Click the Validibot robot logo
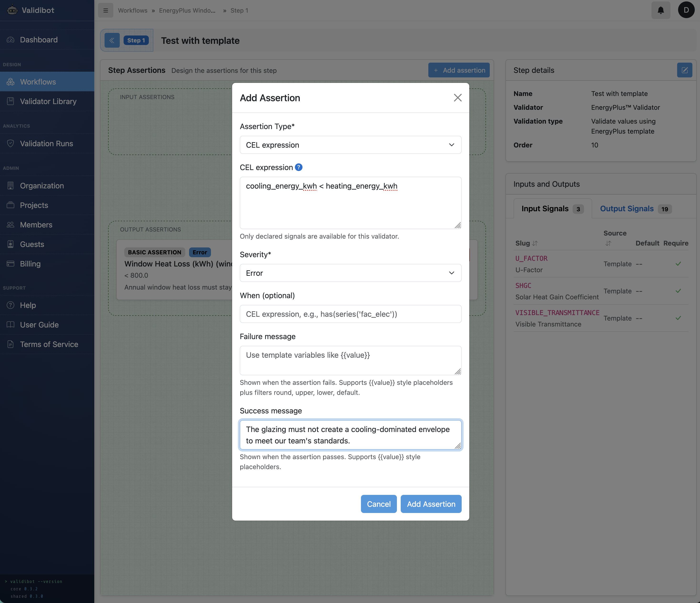This screenshot has width=700, height=603. [12, 10]
